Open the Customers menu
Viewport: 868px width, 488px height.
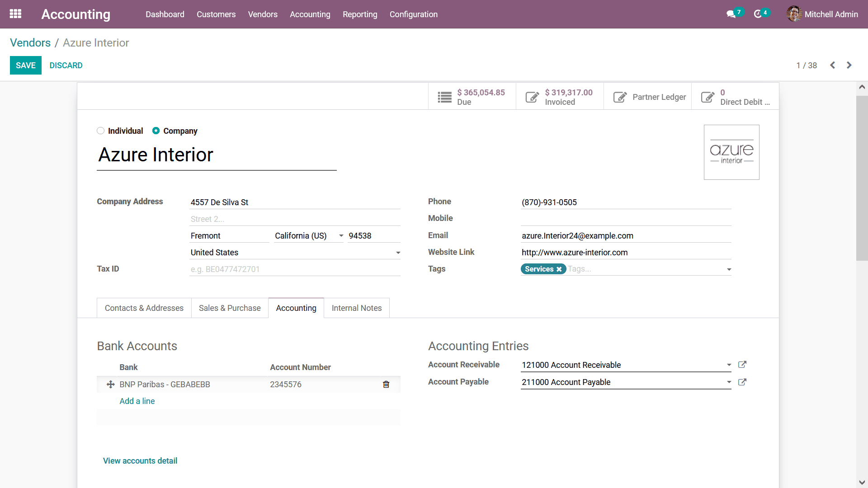click(216, 14)
